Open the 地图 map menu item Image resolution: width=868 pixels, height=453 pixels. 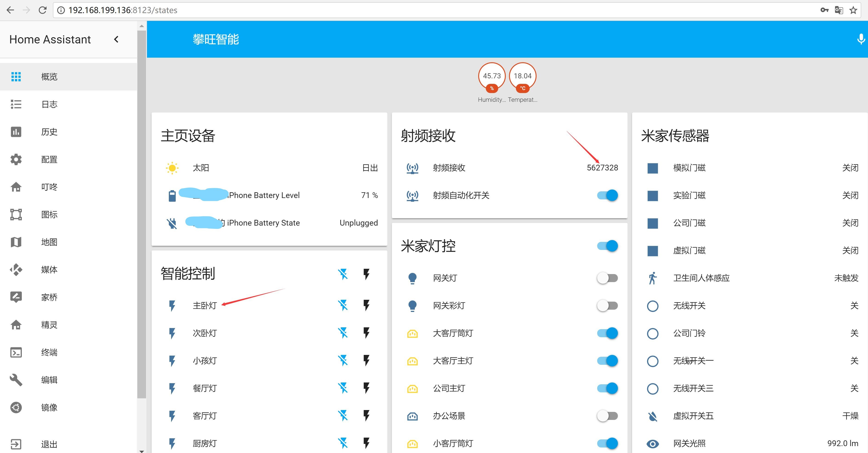coord(68,242)
